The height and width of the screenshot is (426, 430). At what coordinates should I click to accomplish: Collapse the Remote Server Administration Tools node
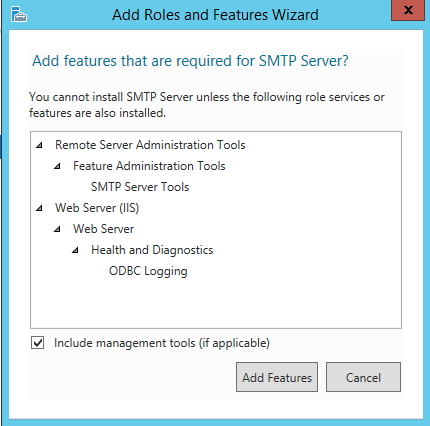40,145
